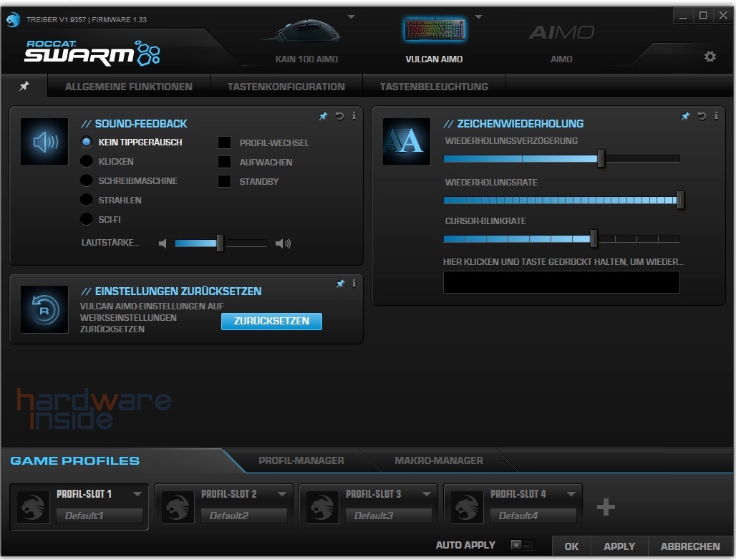Open the settings gear icon
The image size is (736, 560).
tap(710, 57)
